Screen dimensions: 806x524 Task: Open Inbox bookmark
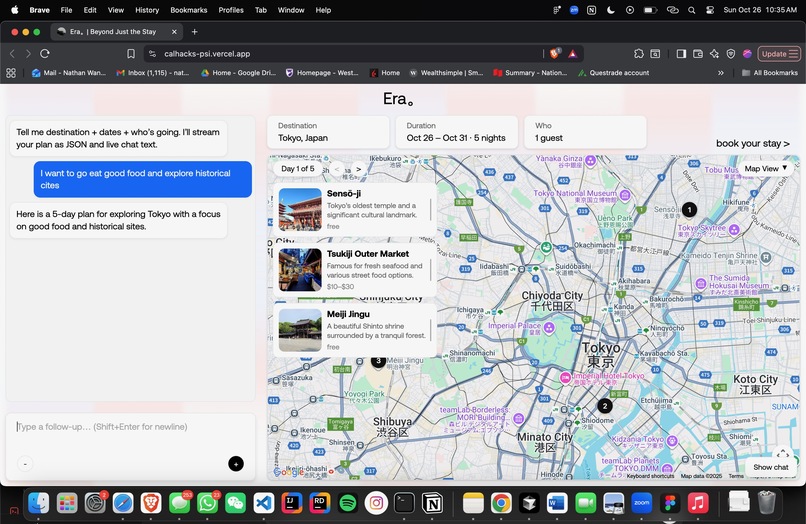click(x=153, y=73)
